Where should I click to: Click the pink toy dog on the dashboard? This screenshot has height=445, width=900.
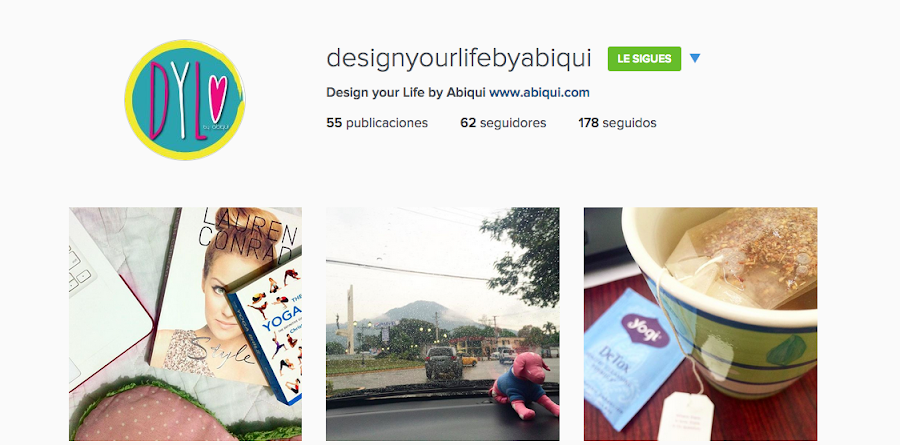(x=523, y=384)
